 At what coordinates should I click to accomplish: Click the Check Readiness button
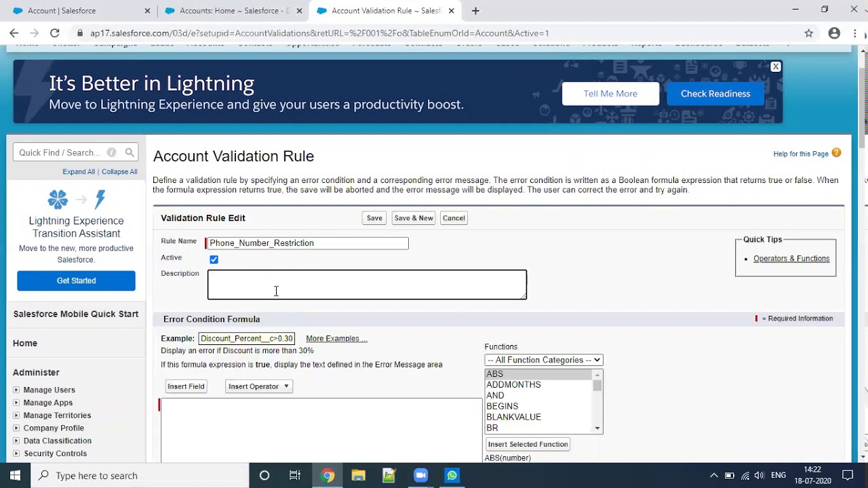(x=715, y=94)
